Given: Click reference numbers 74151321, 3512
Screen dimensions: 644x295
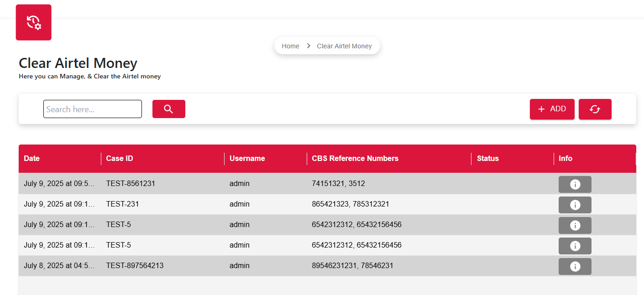Looking at the screenshot, I should [x=338, y=183].
